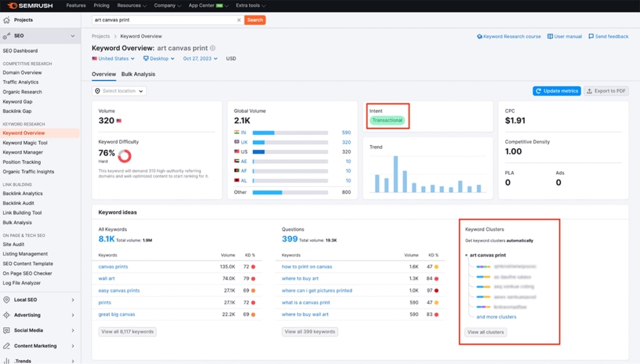Click the .Trends bar chart icon
The image size is (640, 364).
[6, 361]
